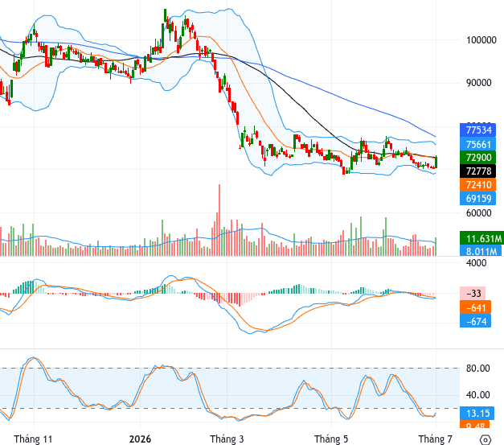Click the -641 MACD signal label
Screen dimensions: 504x445
[475, 307]
